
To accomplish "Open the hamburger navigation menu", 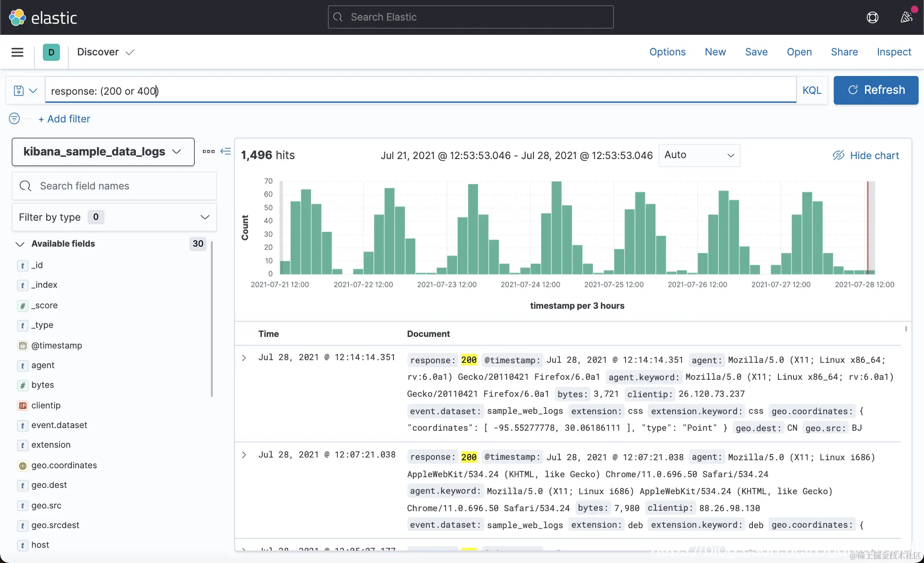I will [17, 52].
